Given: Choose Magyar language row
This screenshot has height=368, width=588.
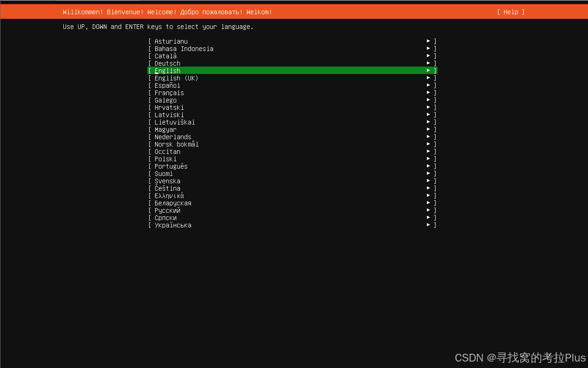Looking at the screenshot, I should pyautogui.click(x=292, y=130).
